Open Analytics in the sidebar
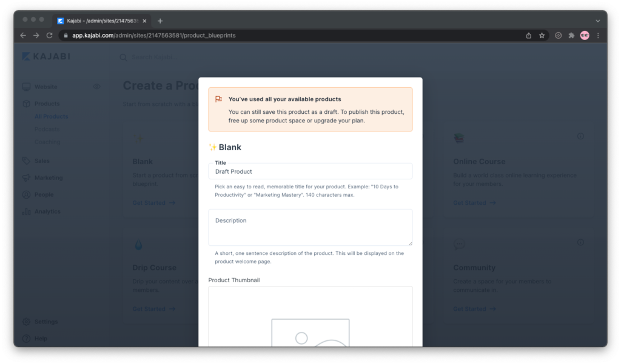Screen dimensions: 621x364 click(47, 211)
